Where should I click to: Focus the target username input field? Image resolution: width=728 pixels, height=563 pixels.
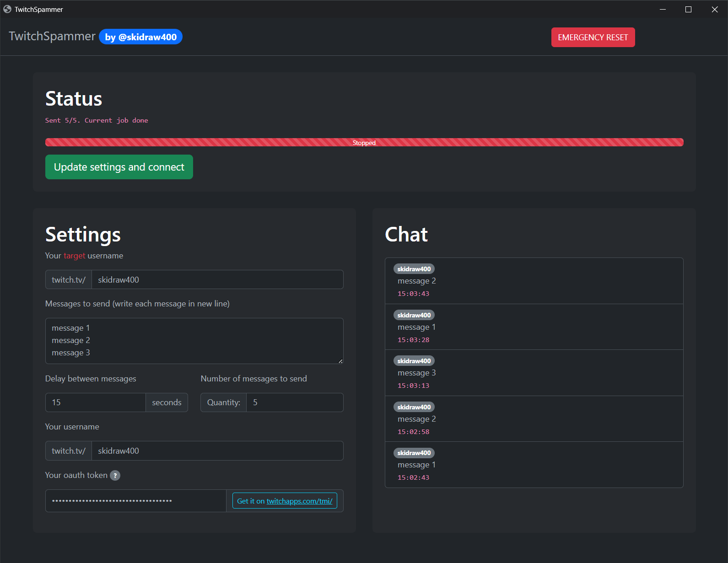217,279
